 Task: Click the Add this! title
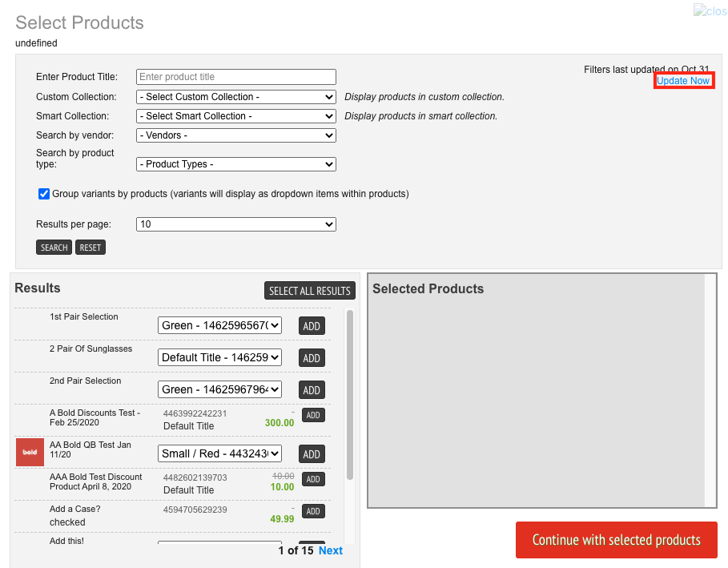[x=66, y=541]
